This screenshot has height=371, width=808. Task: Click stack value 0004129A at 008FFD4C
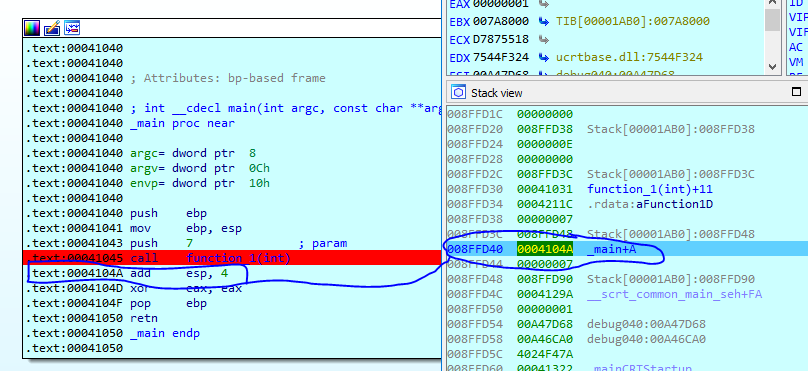click(x=545, y=294)
